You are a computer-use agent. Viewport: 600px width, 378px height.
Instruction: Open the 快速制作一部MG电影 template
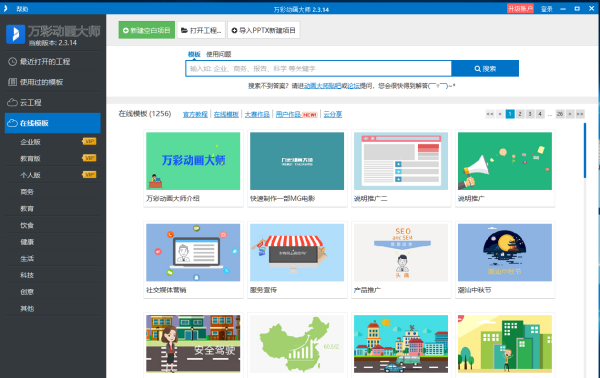pos(297,161)
